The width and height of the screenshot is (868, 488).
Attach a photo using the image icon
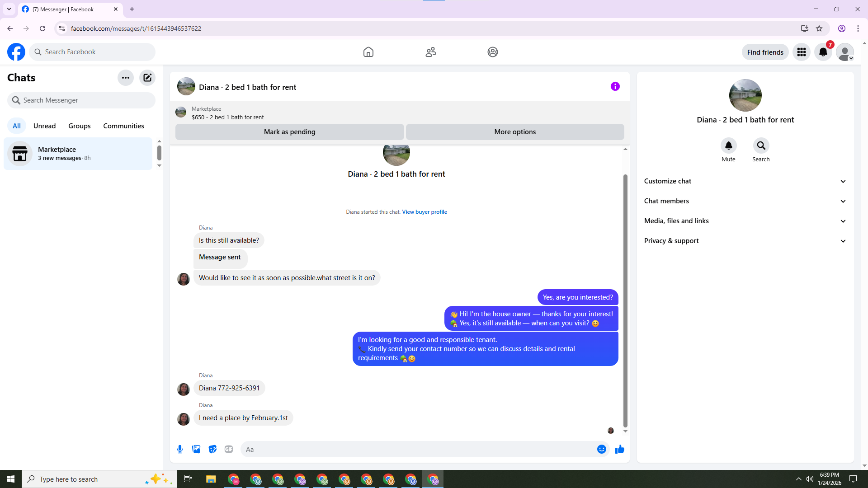[x=196, y=449]
